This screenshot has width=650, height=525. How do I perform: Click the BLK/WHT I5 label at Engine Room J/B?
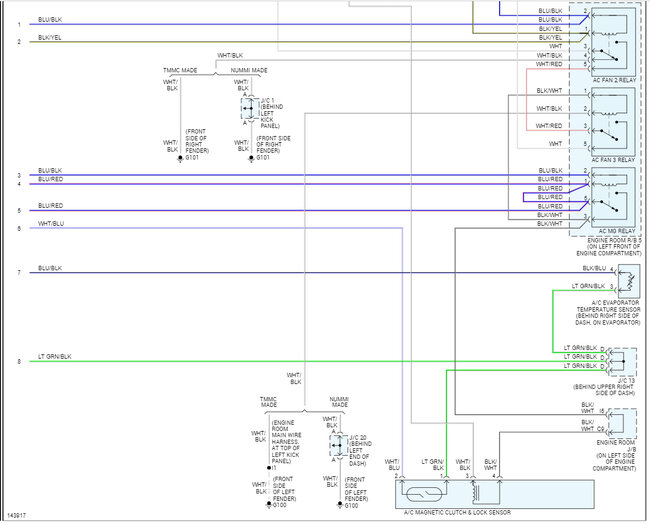click(x=592, y=408)
